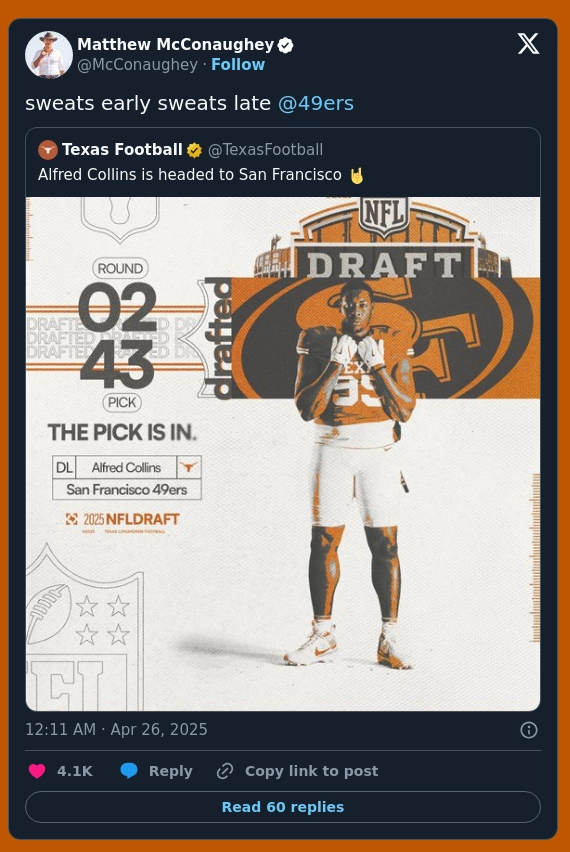Click the blue reply speech bubble icon
This screenshot has width=570, height=852.
(x=129, y=771)
